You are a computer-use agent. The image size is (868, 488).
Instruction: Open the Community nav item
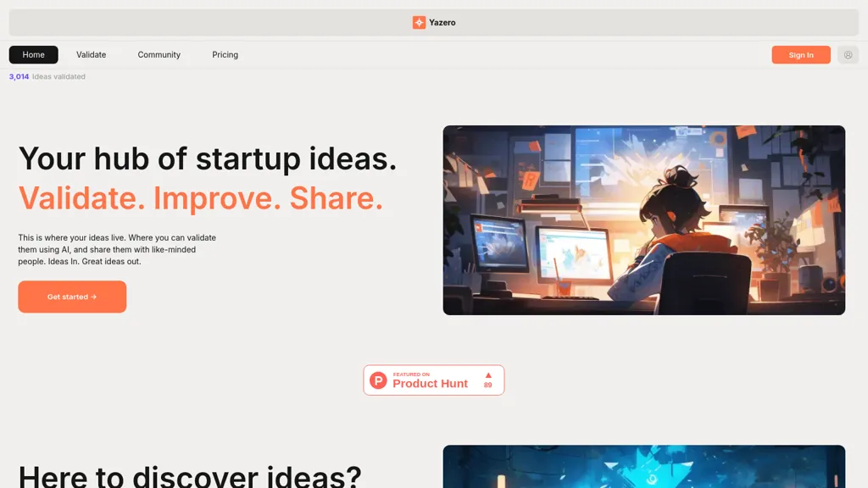click(x=159, y=55)
